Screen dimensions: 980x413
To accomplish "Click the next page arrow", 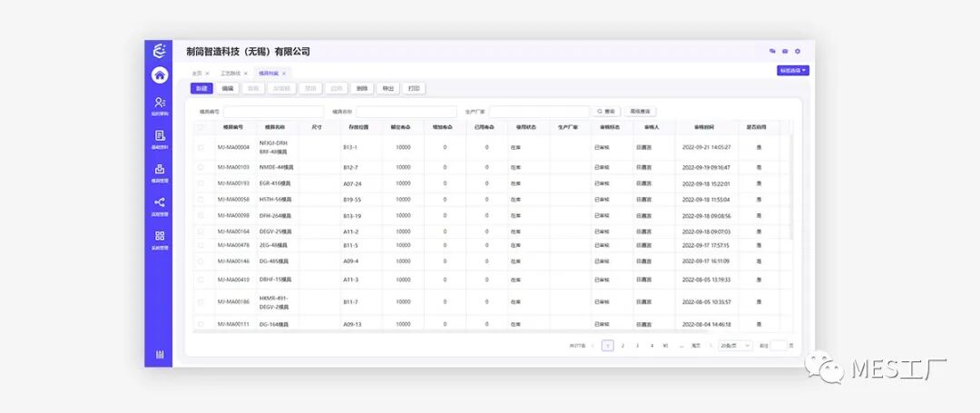I will (x=710, y=346).
